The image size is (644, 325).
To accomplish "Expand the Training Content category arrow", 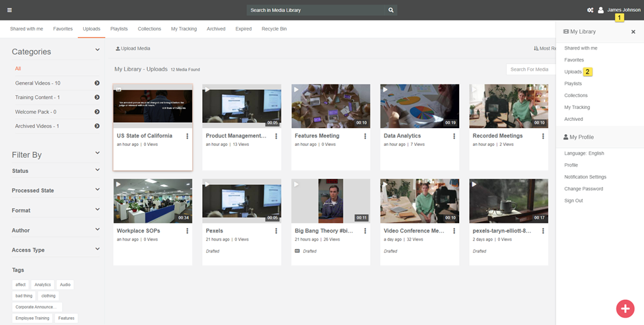I will tap(97, 98).
